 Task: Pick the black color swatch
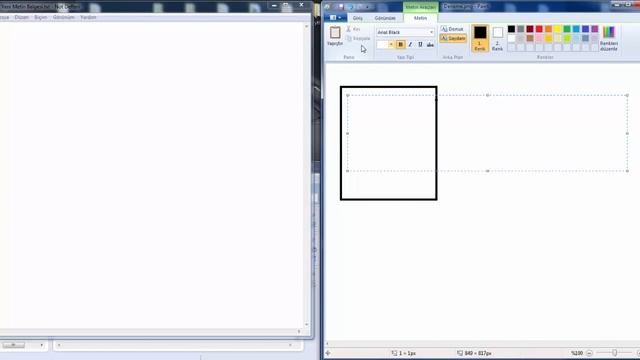pyautogui.click(x=511, y=29)
